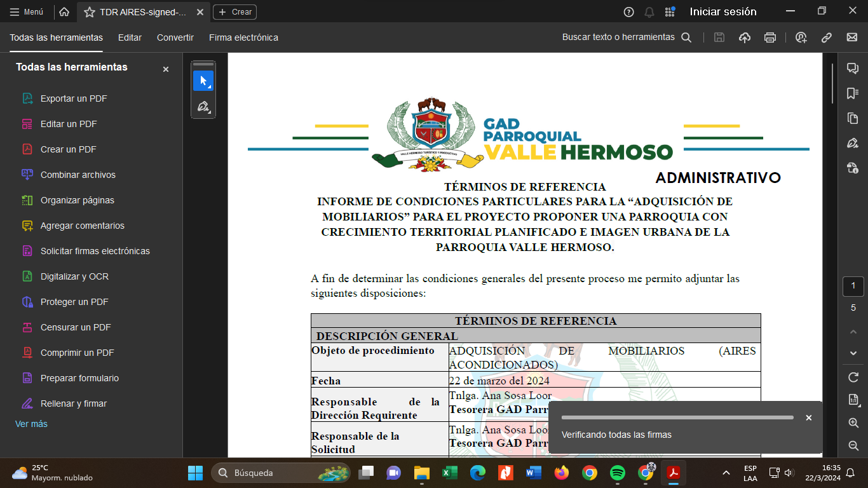Expand Ver más tools list
The width and height of the screenshot is (868, 488).
point(31,424)
